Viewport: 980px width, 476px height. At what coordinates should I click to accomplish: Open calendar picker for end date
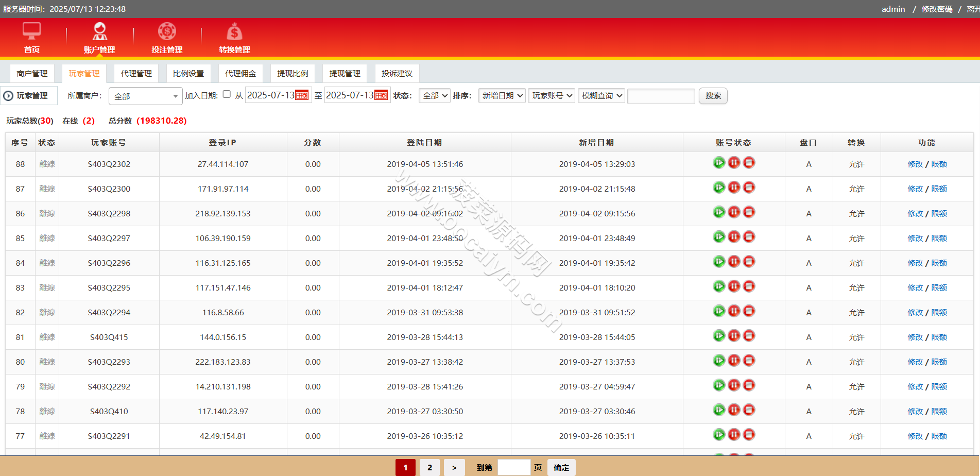coord(381,95)
